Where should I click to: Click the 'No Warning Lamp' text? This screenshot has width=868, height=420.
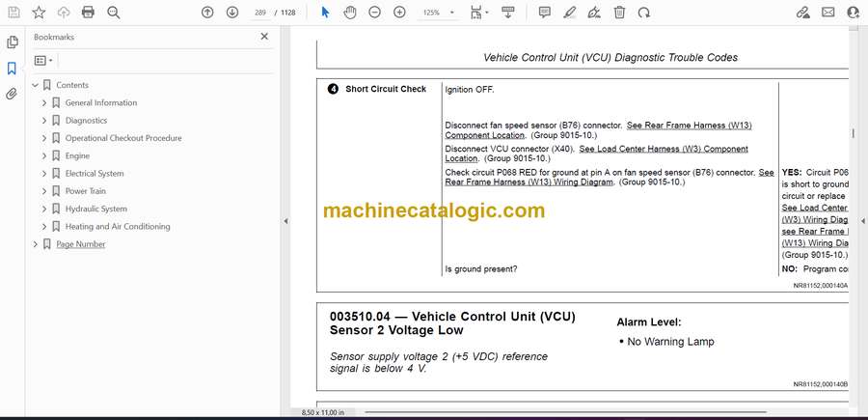tap(670, 342)
